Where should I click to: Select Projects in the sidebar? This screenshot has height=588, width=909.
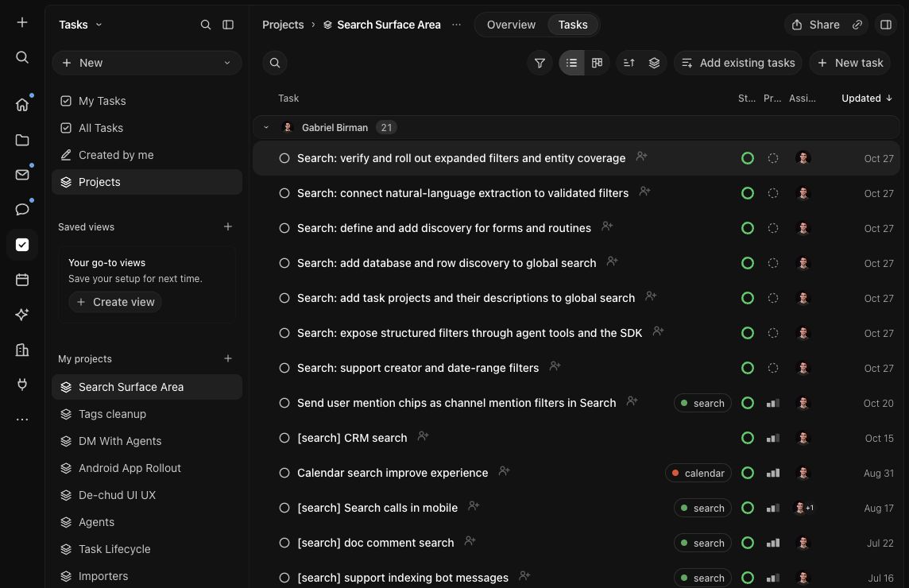coord(147,182)
